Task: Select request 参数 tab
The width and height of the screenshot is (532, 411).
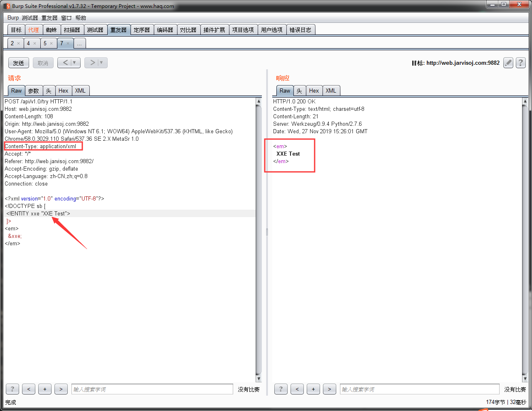Action: [34, 91]
